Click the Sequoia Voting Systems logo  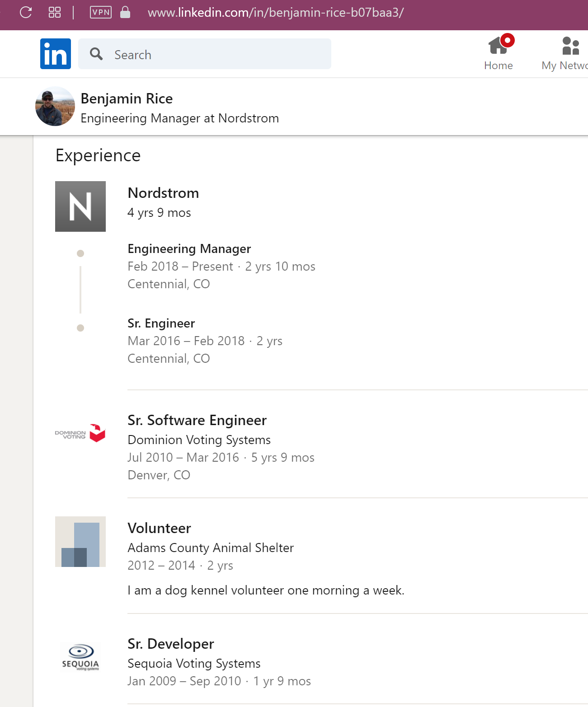[80, 657]
